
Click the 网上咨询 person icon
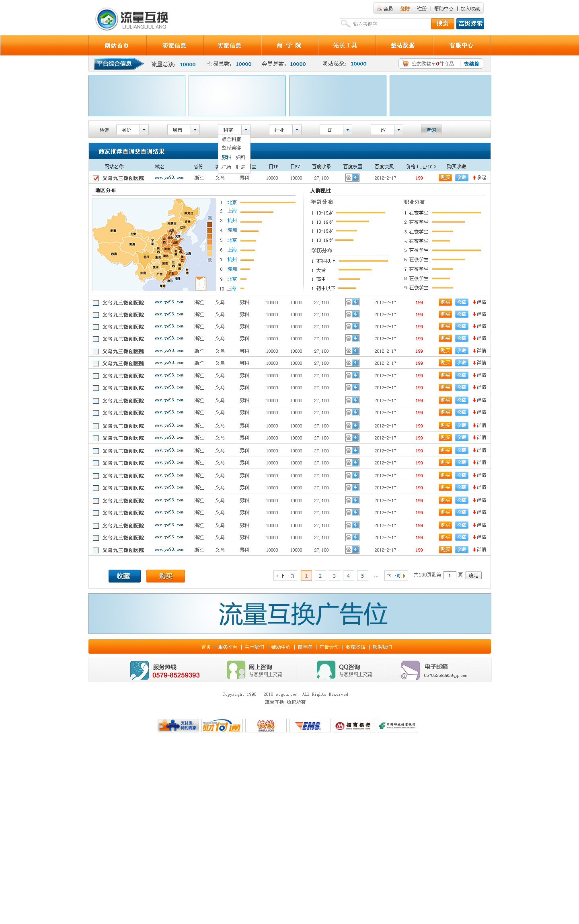click(x=236, y=670)
